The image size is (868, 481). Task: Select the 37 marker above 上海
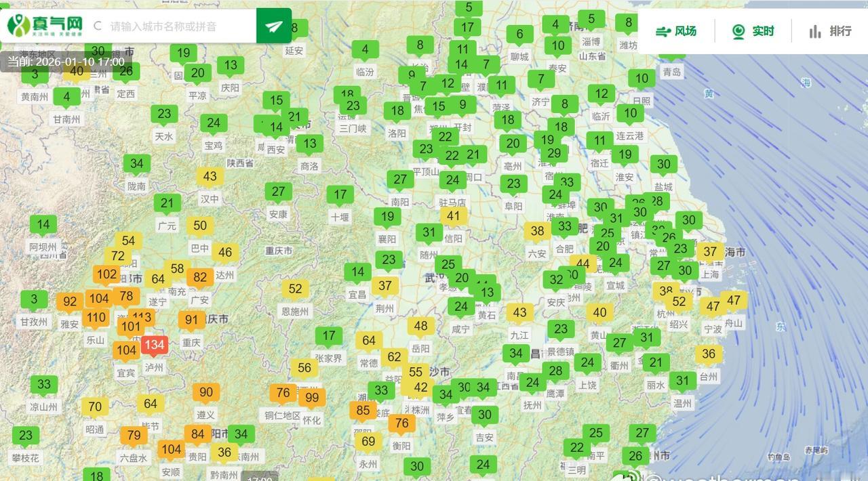(x=710, y=253)
